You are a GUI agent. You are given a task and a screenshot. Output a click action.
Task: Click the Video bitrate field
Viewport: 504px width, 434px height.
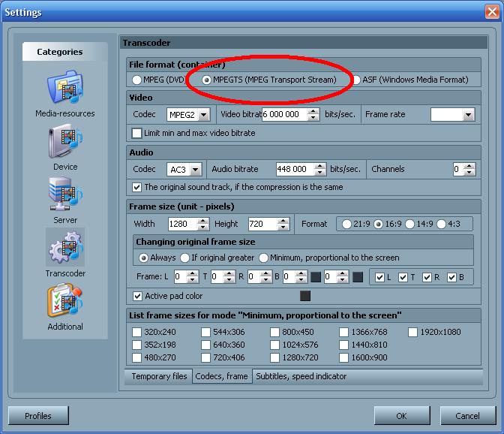click(284, 115)
